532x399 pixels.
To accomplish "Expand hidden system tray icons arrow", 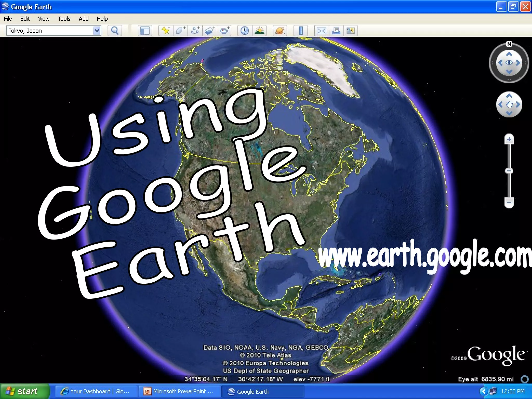I will [x=483, y=391].
